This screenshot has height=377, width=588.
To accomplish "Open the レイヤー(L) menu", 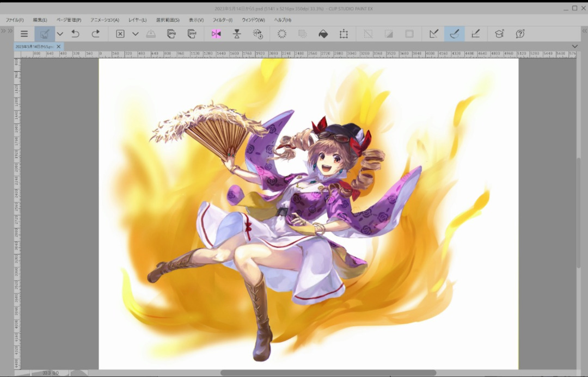I will click(137, 20).
